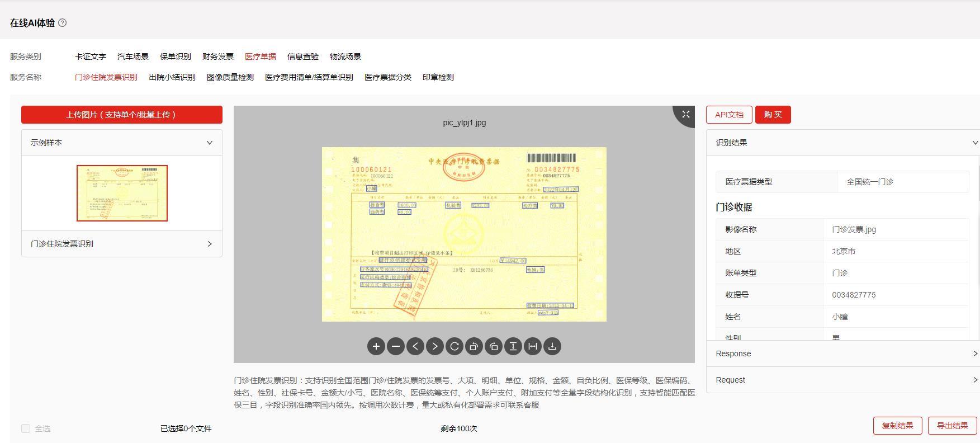Select the 财务发票 service category
The height and width of the screenshot is (443, 980).
coord(218,56)
